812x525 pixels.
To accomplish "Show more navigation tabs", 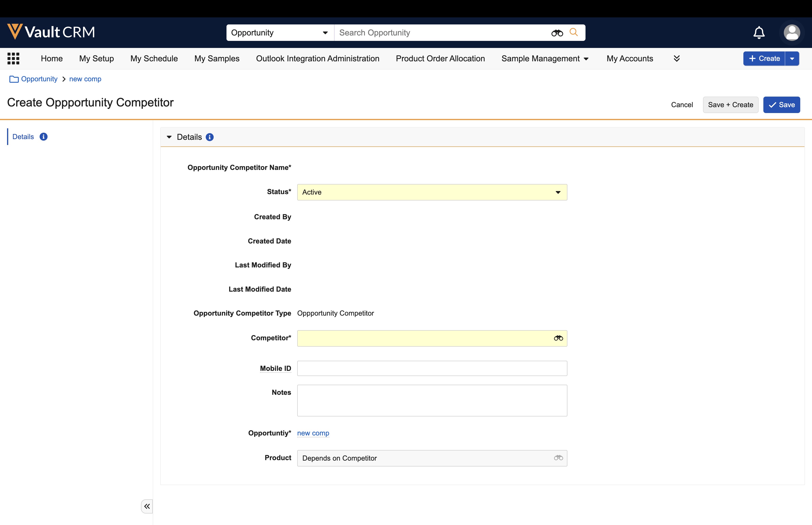I will click(x=676, y=59).
